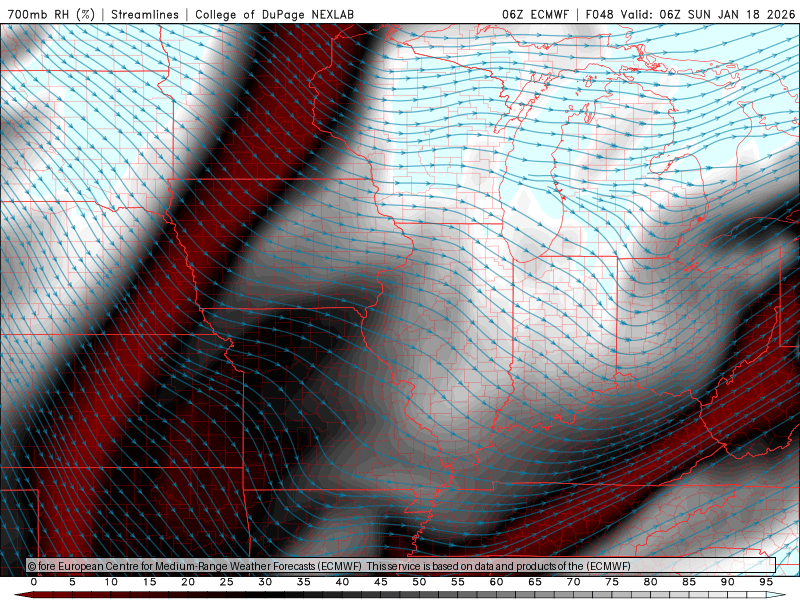Click the "40" label on the color scale
The width and height of the screenshot is (800, 600).
tap(342, 582)
